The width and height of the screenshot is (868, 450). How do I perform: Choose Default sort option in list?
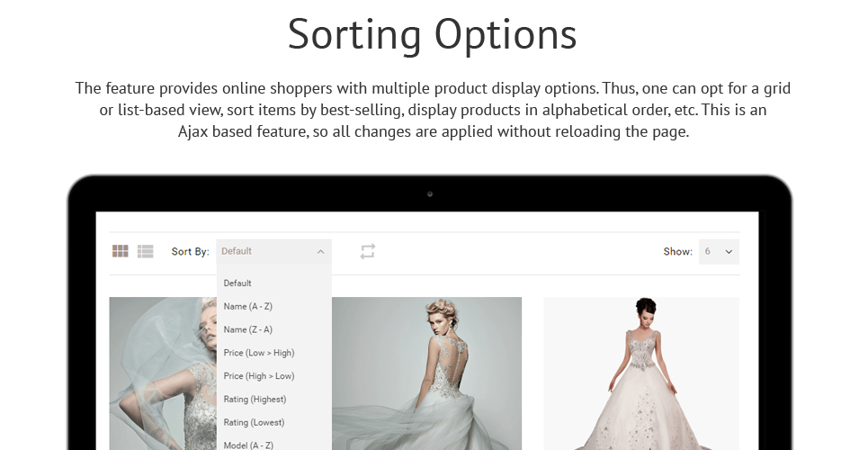coord(237,283)
